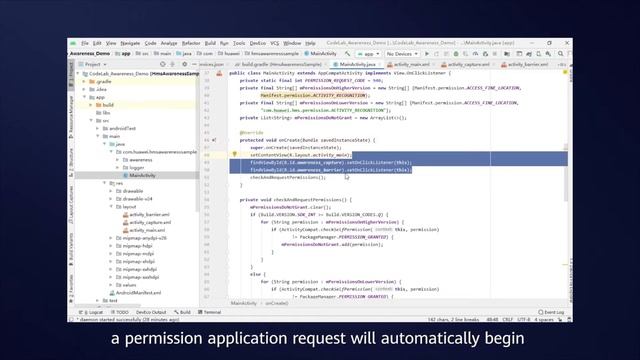Click the intention lightbulb in the editor gutter
This screenshot has height=360, width=640.
click(235, 154)
